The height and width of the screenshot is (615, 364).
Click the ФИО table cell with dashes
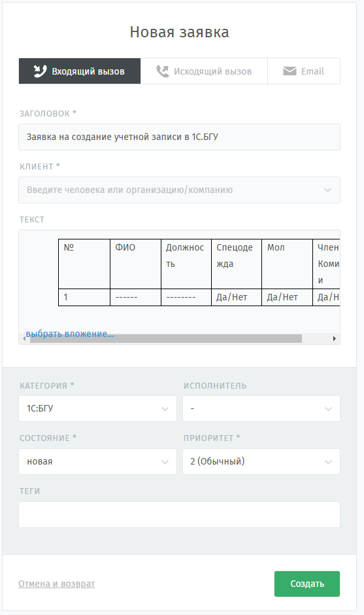coord(135,297)
